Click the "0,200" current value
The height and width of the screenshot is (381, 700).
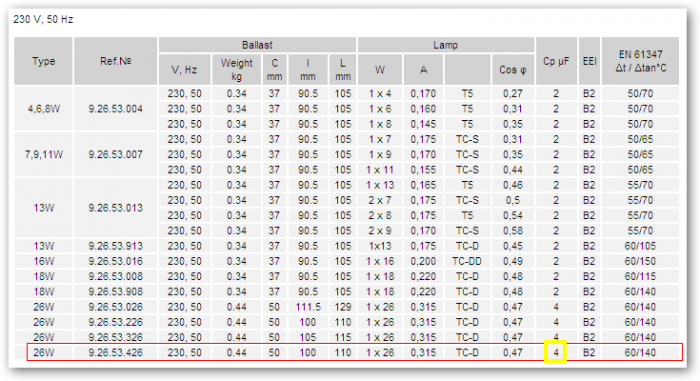click(423, 261)
